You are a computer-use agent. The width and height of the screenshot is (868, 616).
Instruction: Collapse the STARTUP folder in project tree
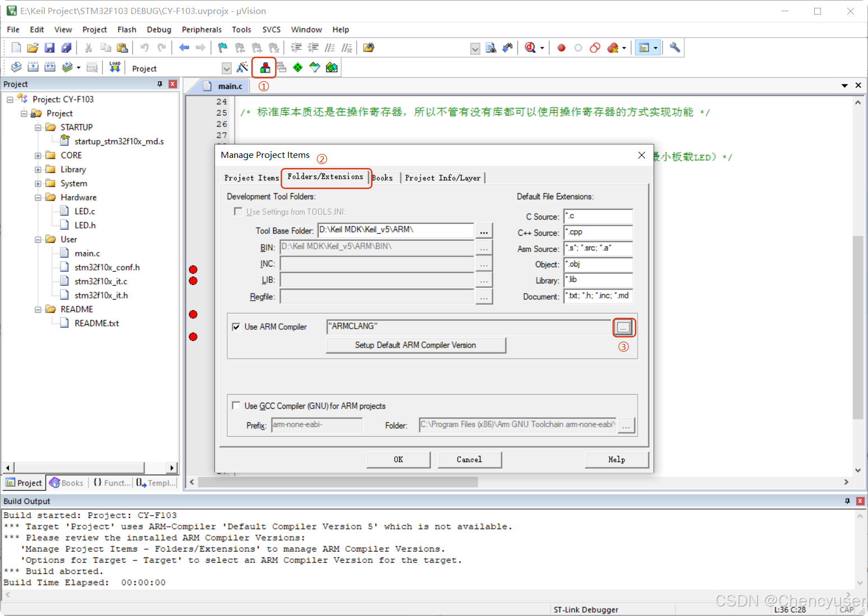[38, 127]
